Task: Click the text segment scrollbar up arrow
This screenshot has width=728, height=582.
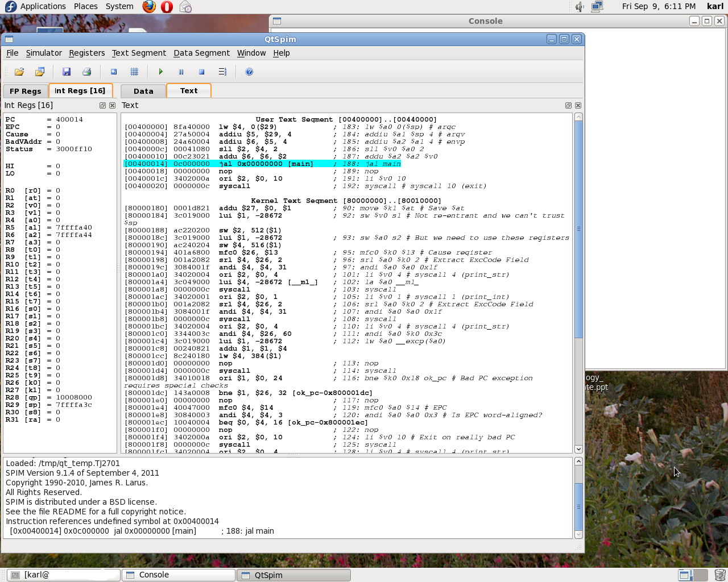Action: tap(578, 117)
